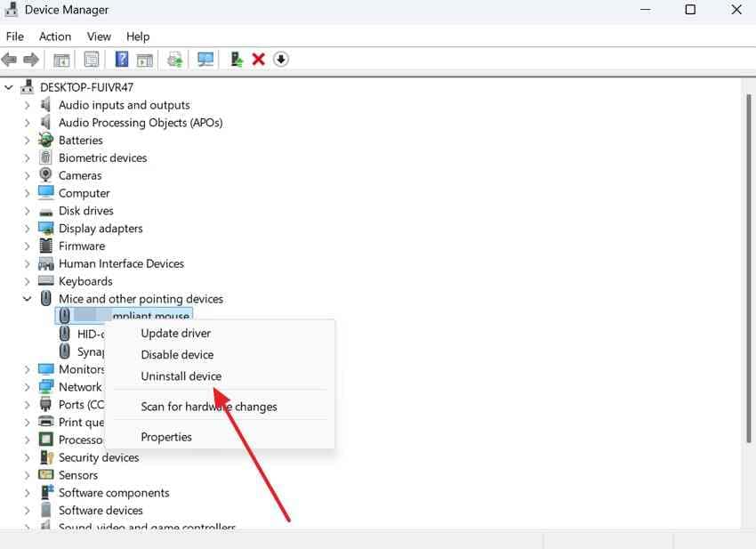Select the Software components label
The height and width of the screenshot is (549, 756).
coord(114,493)
